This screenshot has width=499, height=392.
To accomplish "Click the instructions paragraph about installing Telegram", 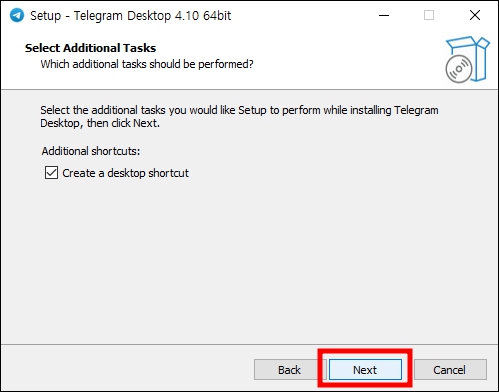I will [x=239, y=116].
